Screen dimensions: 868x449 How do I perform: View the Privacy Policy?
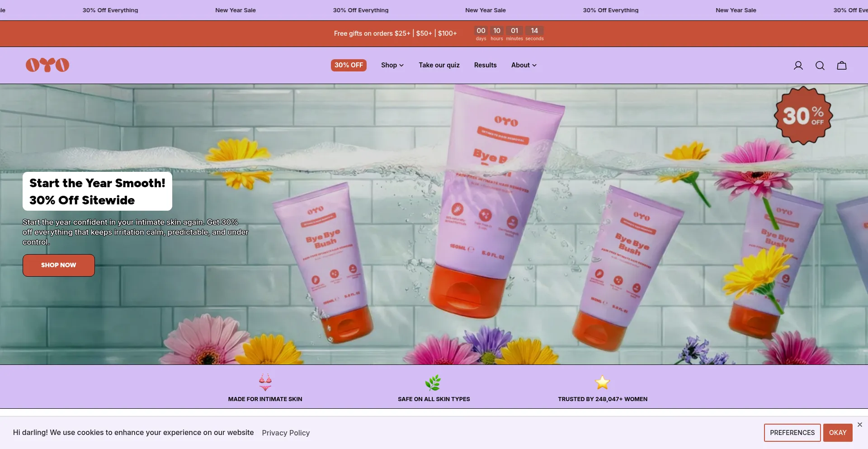[286, 433]
